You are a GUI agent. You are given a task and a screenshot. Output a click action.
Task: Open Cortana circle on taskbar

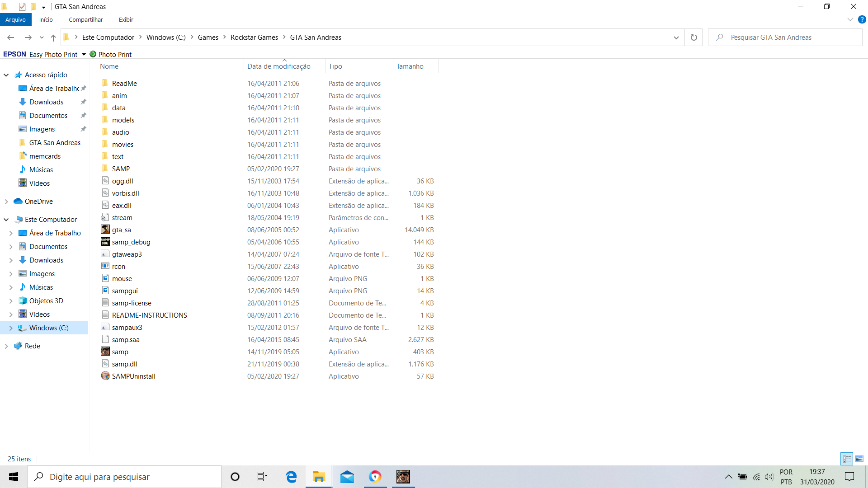pos(235,477)
